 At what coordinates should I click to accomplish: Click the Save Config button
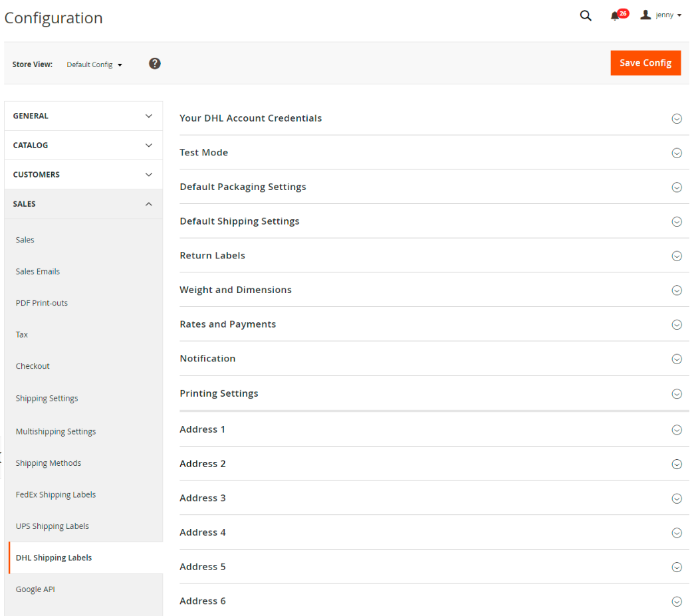pos(645,63)
